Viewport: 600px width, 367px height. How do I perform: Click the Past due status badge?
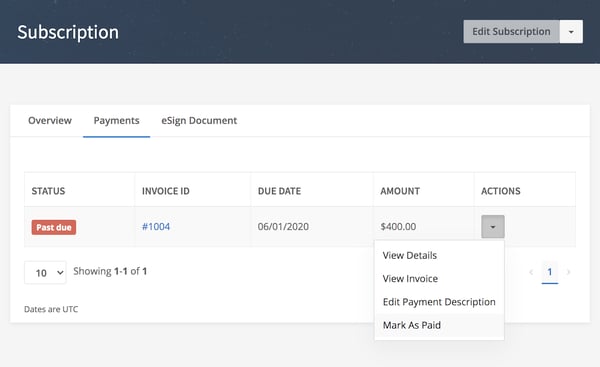[54, 227]
